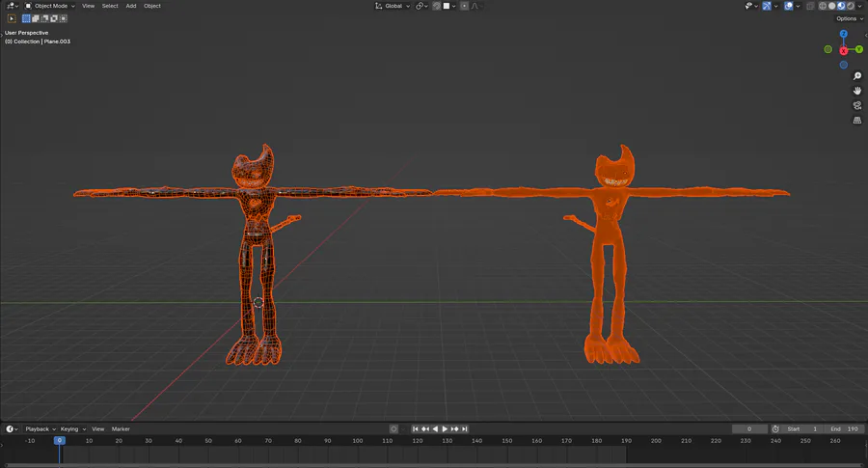Expand the toolbar with the left edge arrow

(x=2, y=35)
